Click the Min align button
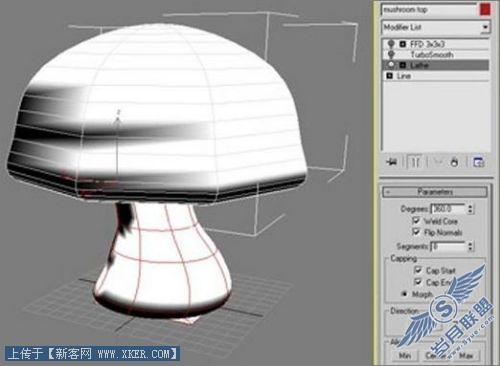Image resolution: width=500 pixels, height=366 pixels. tap(404, 356)
